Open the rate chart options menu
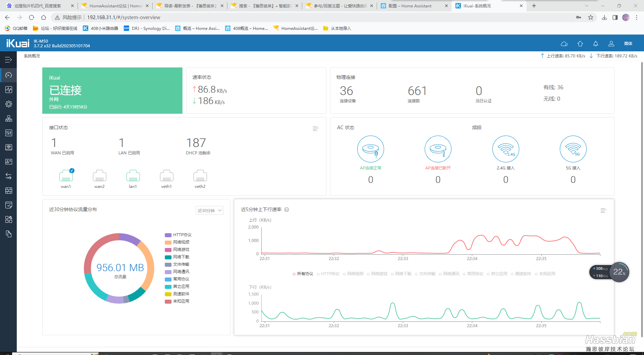644x355 pixels. pyautogui.click(x=603, y=211)
